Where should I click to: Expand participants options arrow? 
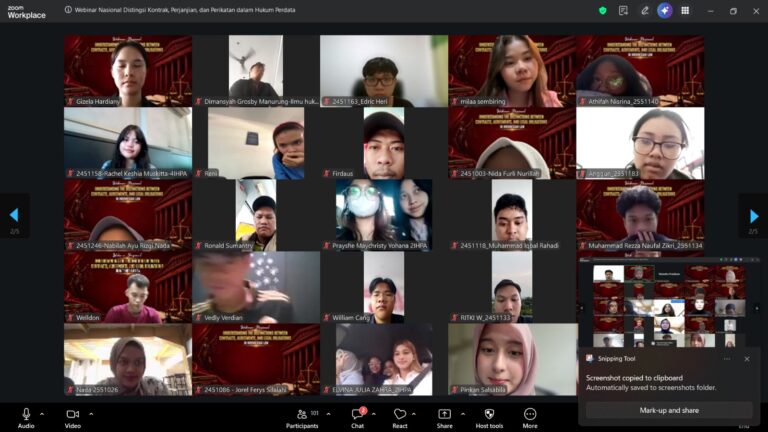tap(328, 414)
